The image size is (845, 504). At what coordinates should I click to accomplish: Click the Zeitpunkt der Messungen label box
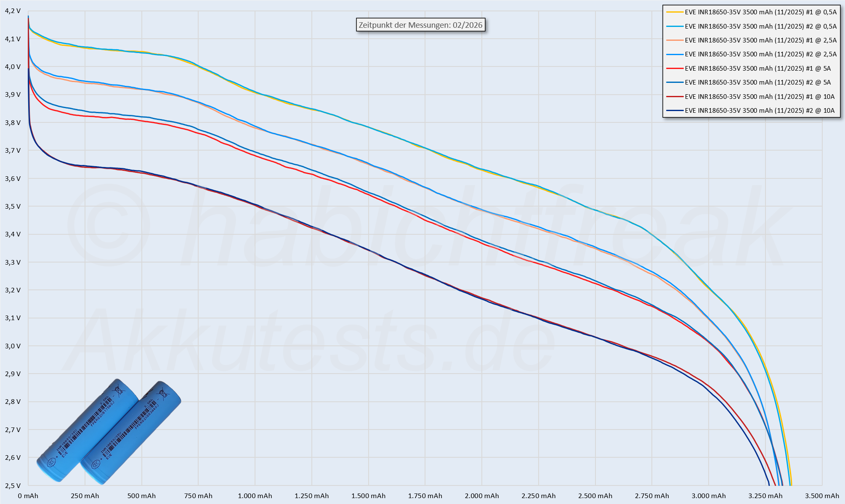click(420, 25)
